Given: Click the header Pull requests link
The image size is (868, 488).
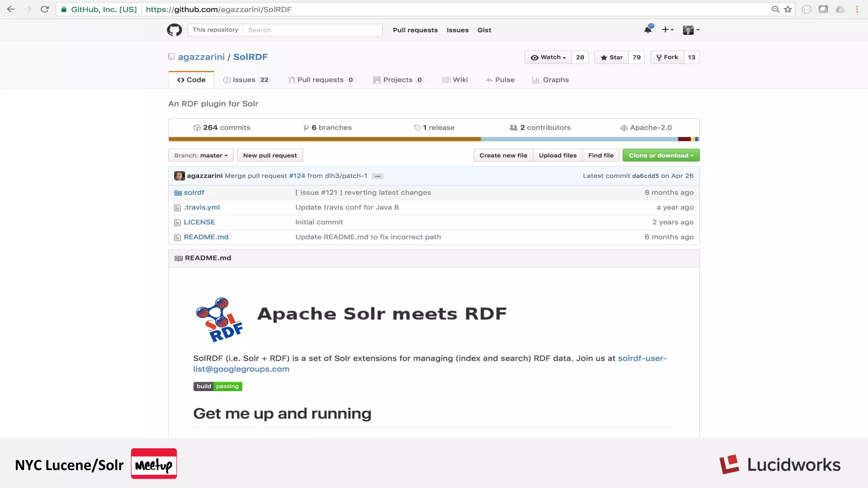Looking at the screenshot, I should pyautogui.click(x=415, y=30).
